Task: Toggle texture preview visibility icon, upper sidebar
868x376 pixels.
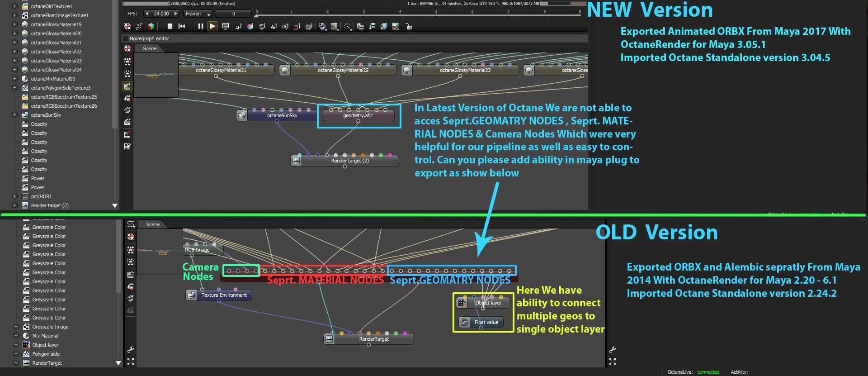Action: coord(127,122)
